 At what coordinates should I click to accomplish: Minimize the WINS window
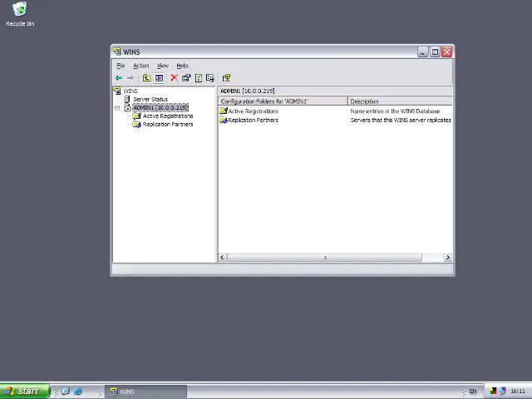[423, 52]
